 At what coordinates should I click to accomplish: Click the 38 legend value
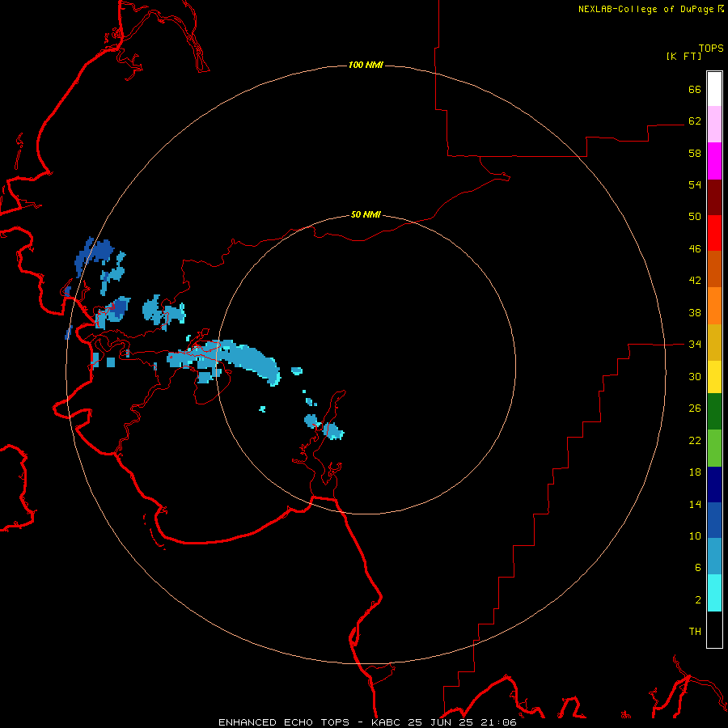695,312
